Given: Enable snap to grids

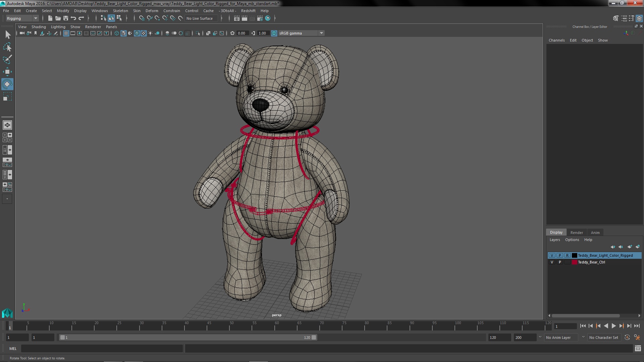Looking at the screenshot, I should 142,18.
